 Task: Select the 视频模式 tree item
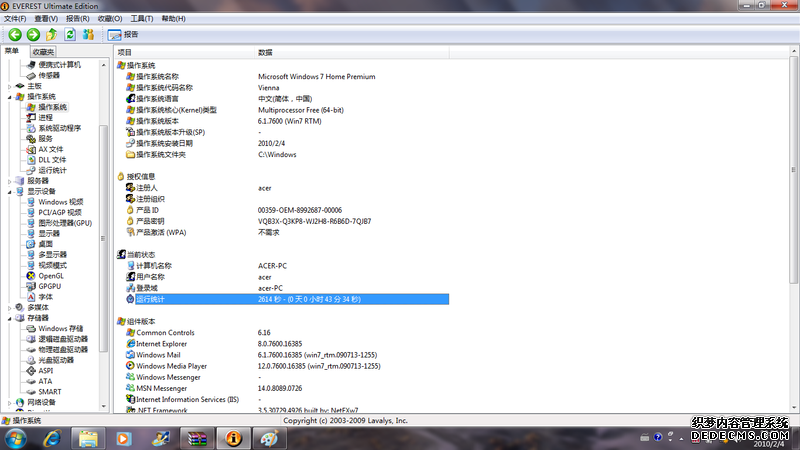coord(53,265)
